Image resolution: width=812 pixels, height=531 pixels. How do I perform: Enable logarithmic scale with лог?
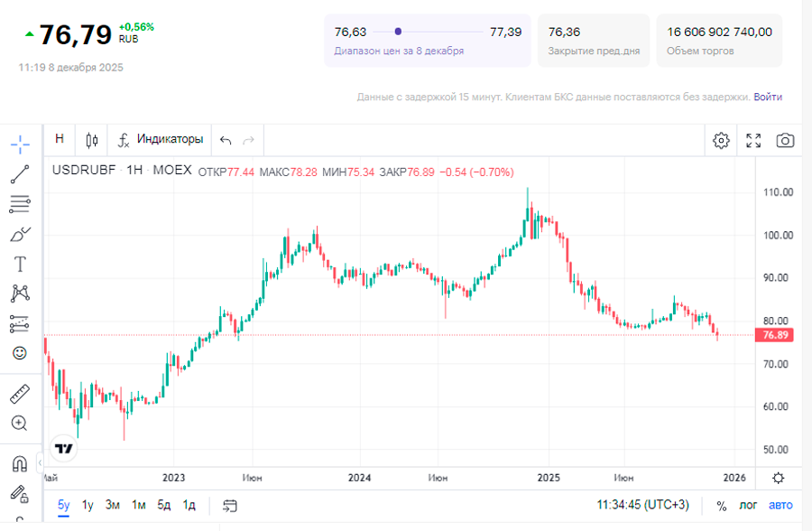coord(748,505)
